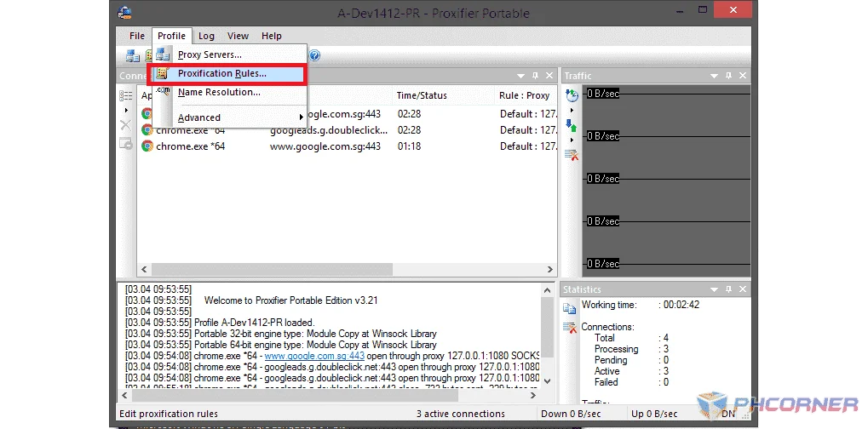
Task: Expand arrow below up/down arrows icon in Traffic
Action: click(572, 140)
